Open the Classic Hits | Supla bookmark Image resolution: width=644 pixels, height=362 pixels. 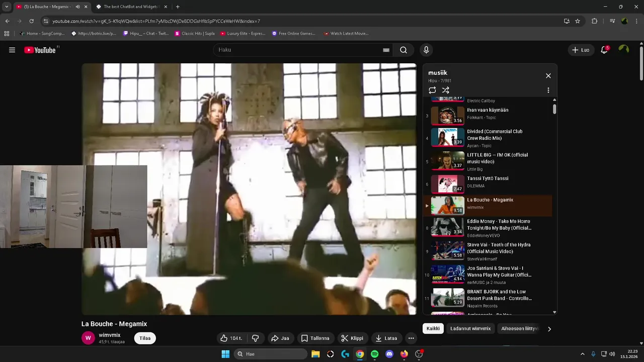click(195, 34)
